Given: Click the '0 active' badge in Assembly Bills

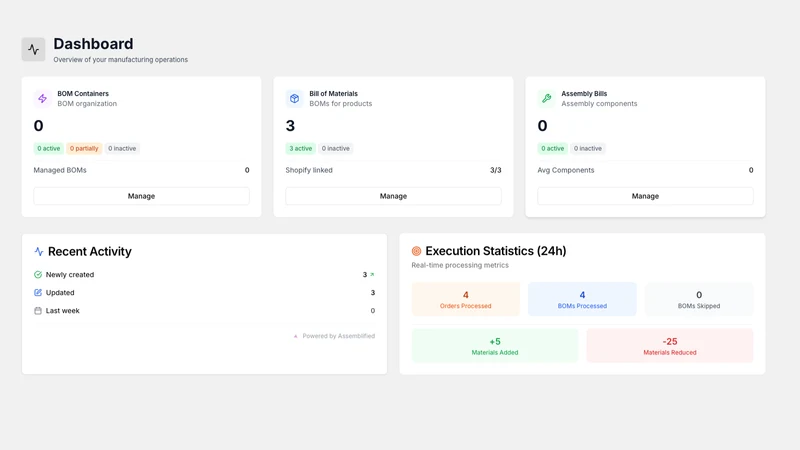Looking at the screenshot, I should [553, 148].
